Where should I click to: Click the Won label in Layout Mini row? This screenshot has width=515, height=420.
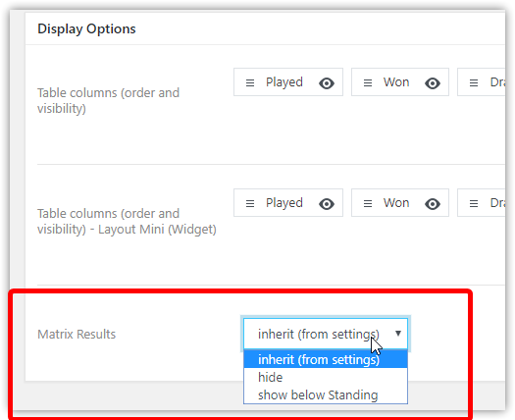pyautogui.click(x=396, y=203)
